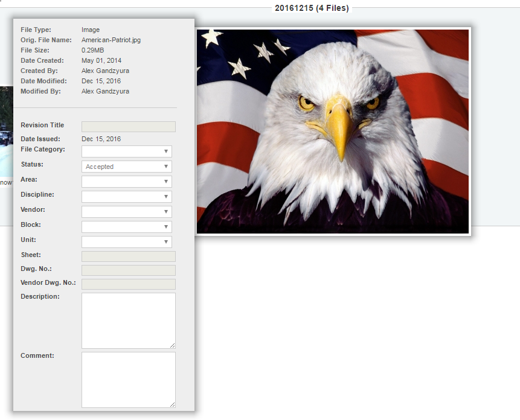The height and width of the screenshot is (420, 520).
Task: Click the Revision Title field
Action: 129,127
